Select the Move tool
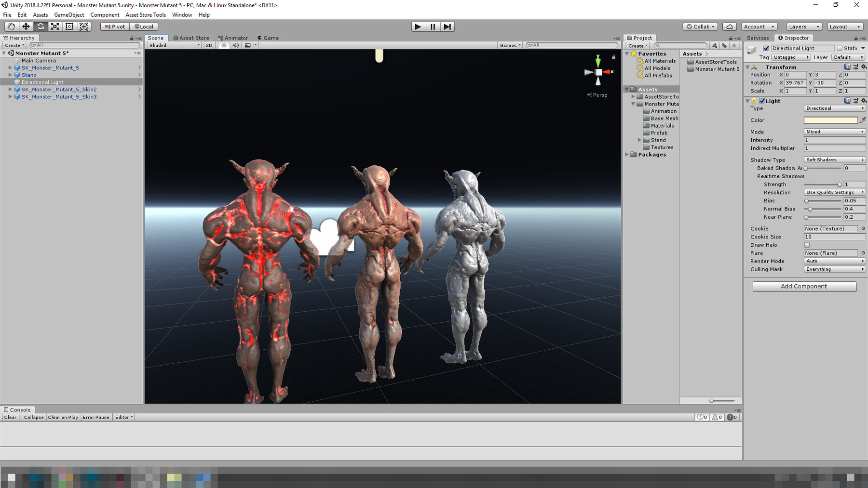Screen dimensions: 868x488 [x=26, y=26]
